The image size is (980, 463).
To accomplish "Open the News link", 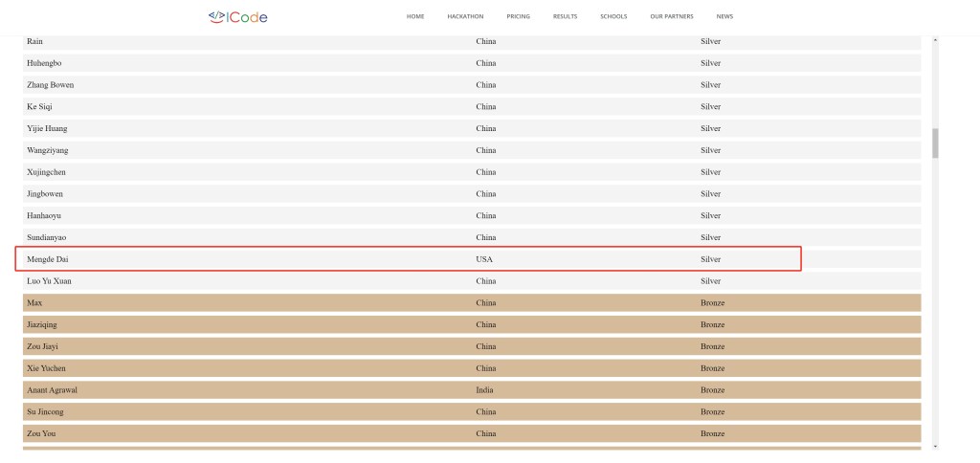I will [724, 16].
